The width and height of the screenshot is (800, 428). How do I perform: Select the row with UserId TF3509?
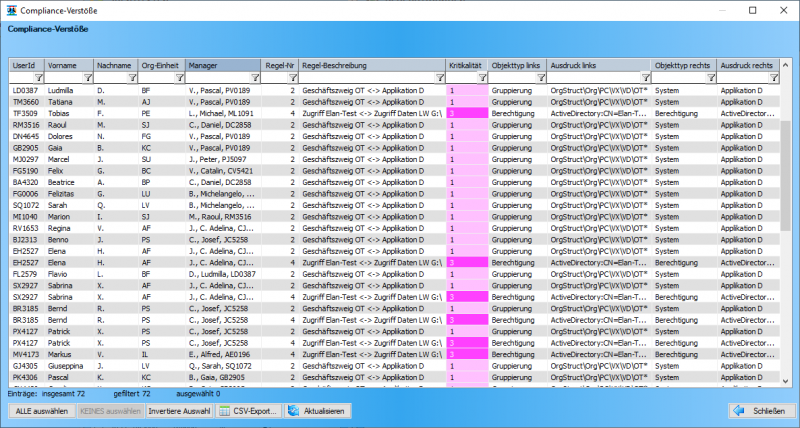coord(394,113)
